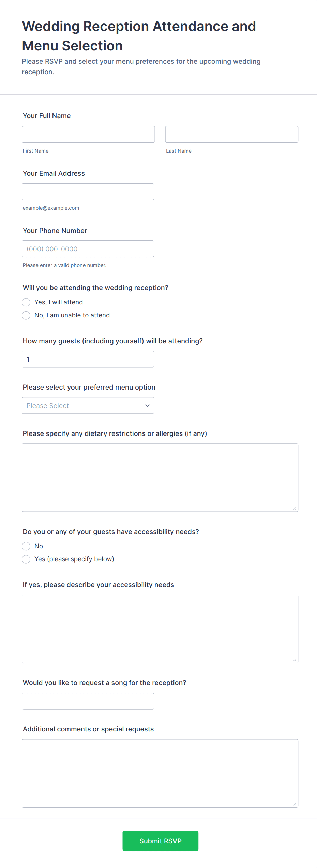Select 'No, I am unable to attend'

click(26, 315)
